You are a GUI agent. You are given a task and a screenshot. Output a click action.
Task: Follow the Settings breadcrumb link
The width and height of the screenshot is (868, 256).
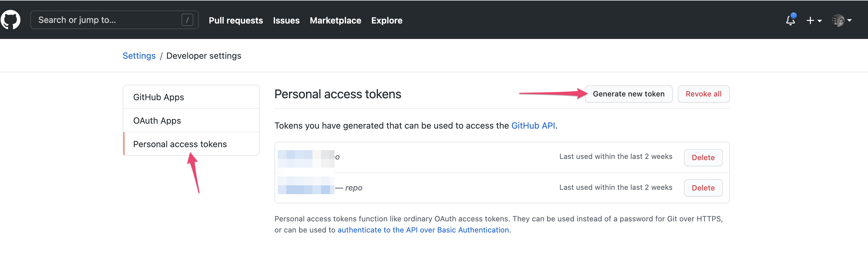pos(139,56)
